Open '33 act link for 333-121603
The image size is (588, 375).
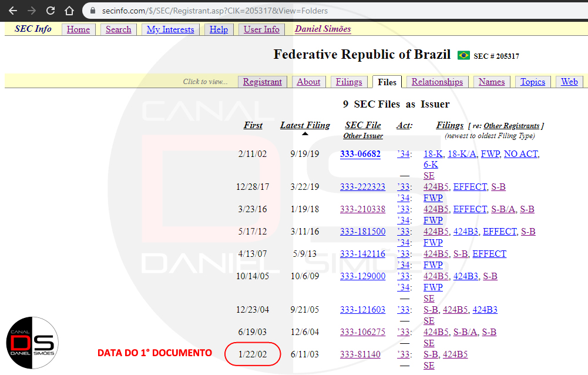point(404,310)
